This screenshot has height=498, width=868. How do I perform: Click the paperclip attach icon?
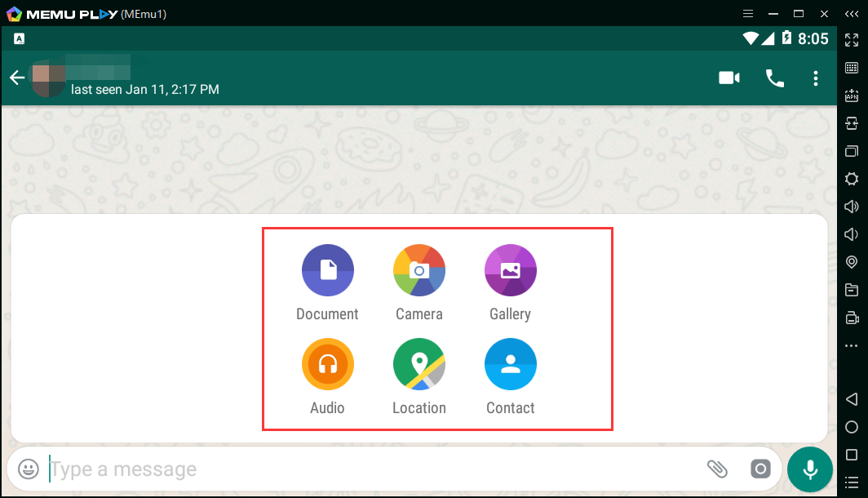(717, 469)
